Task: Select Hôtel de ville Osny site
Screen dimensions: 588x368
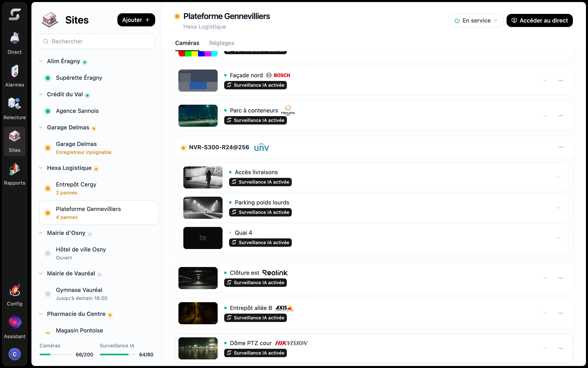Action: tap(99, 253)
